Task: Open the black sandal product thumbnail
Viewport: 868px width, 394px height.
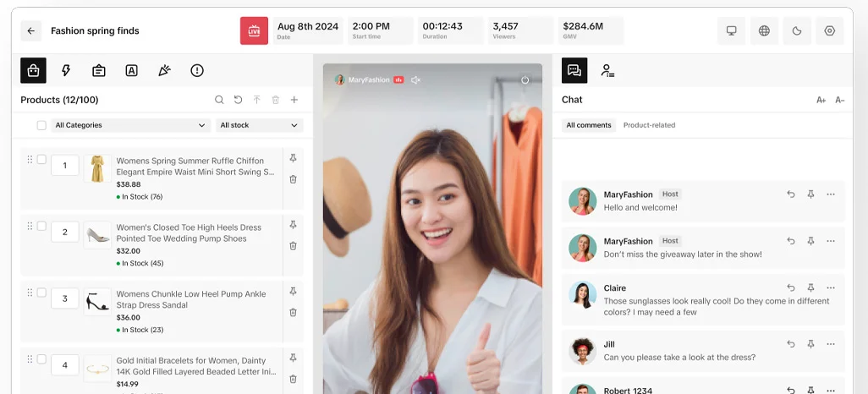Action: point(97,302)
